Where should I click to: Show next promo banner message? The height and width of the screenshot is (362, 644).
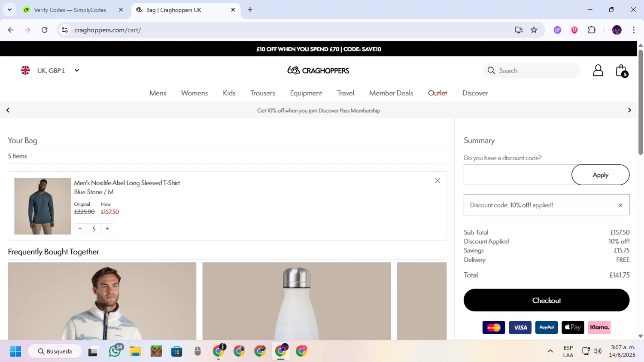(629, 110)
